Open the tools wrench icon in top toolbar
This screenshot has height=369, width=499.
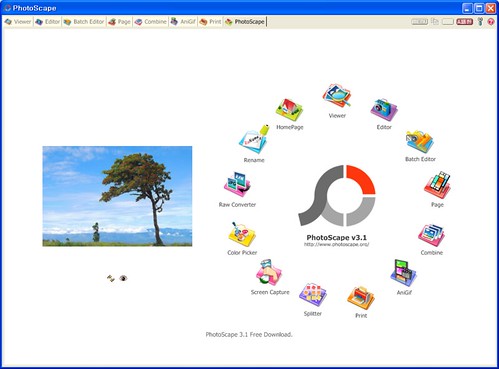pos(480,22)
